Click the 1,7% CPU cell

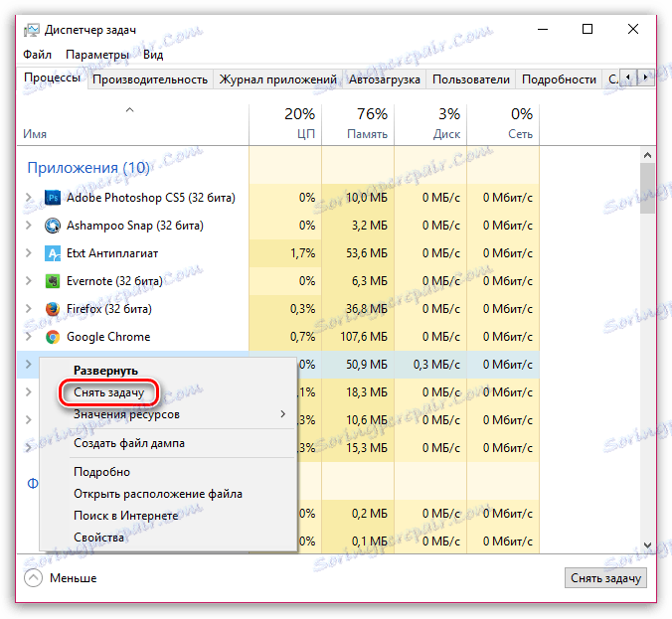pyautogui.click(x=285, y=253)
